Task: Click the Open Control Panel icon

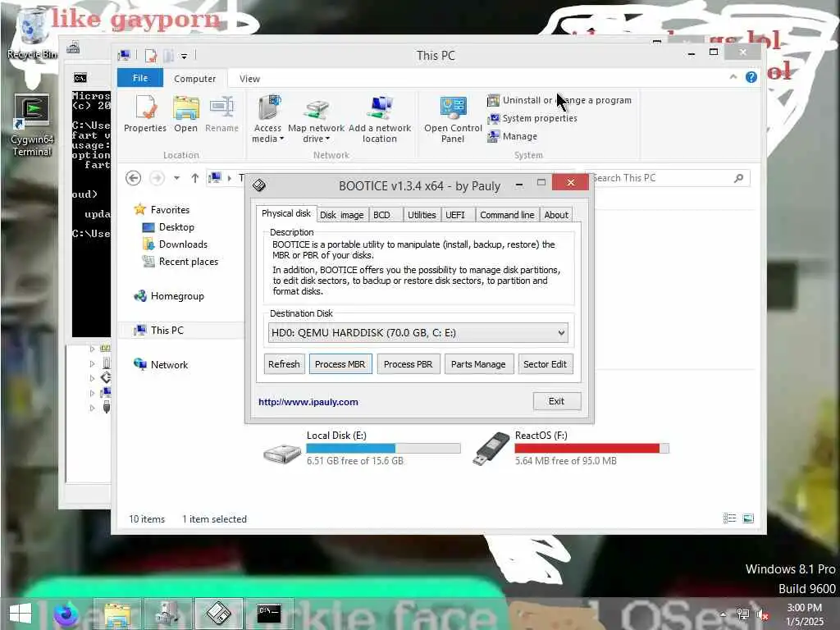Action: pos(453,119)
